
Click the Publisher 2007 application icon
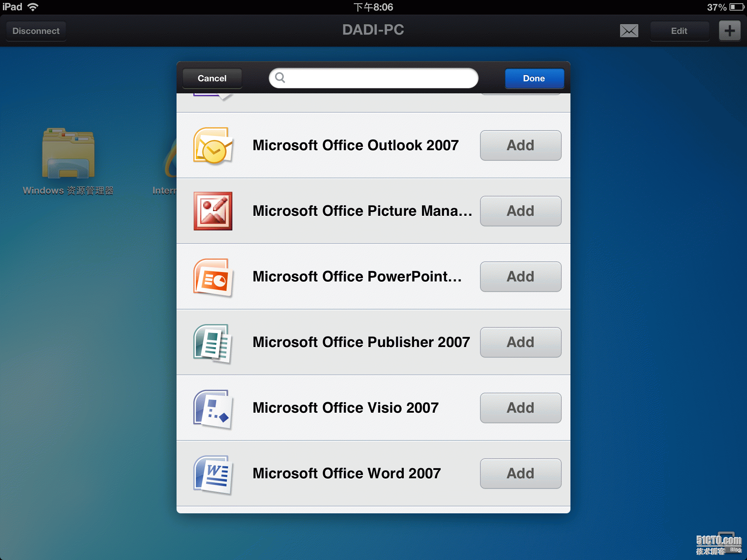[213, 343]
